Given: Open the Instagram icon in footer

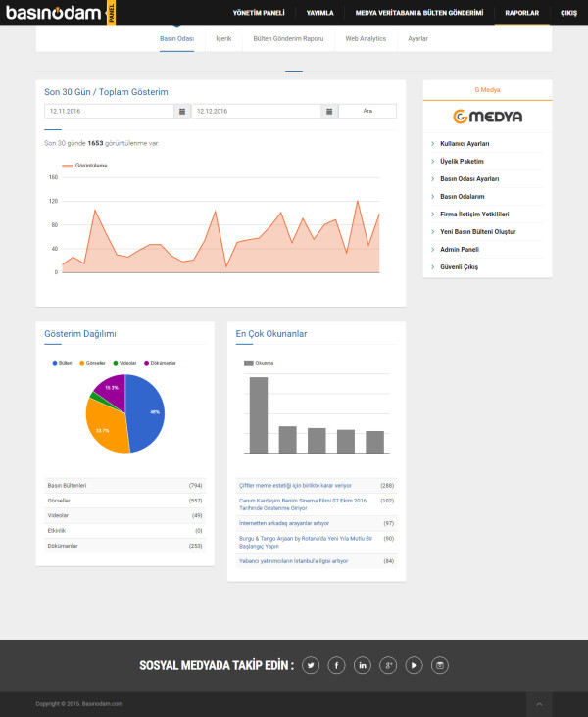Looking at the screenshot, I should click(x=441, y=665).
